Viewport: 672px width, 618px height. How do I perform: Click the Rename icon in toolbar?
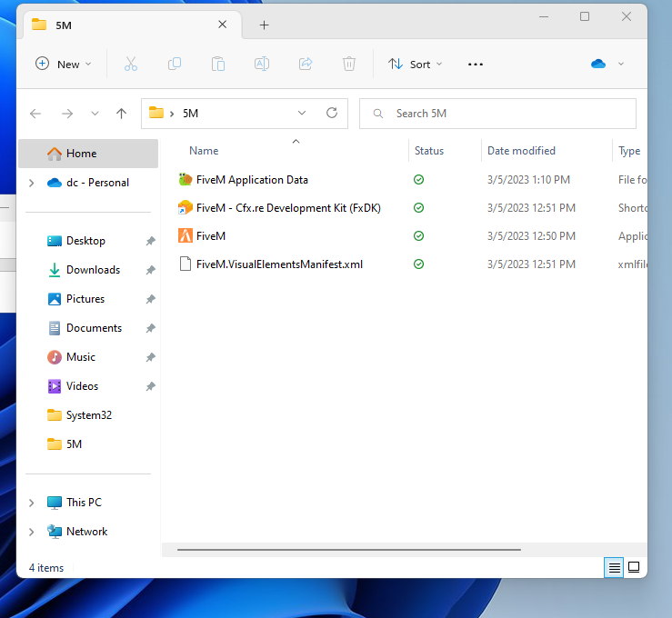[262, 64]
